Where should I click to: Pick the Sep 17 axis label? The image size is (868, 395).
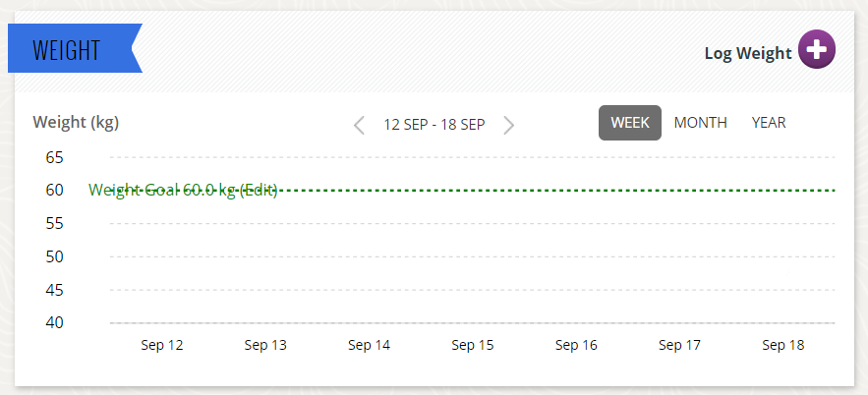[679, 345]
